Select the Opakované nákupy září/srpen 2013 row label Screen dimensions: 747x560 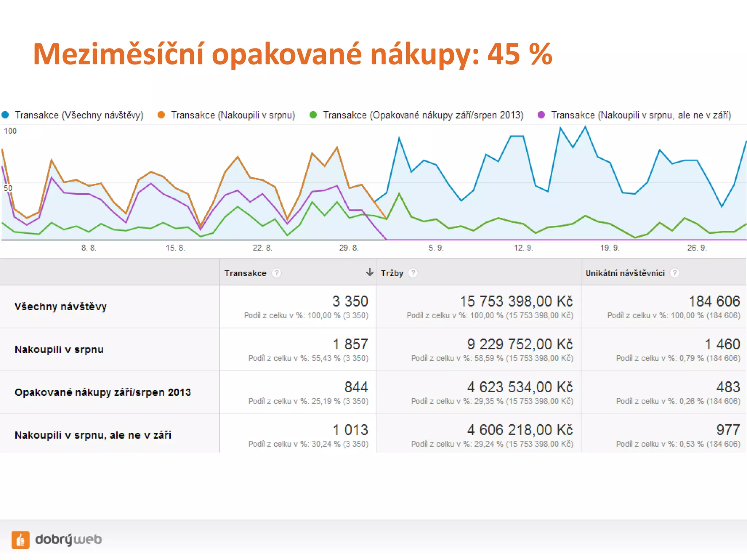coord(103,392)
